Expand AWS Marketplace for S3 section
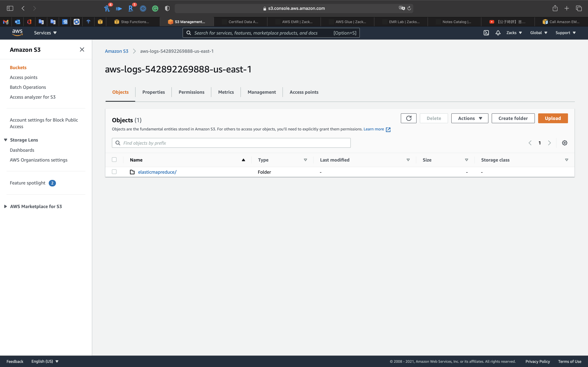The width and height of the screenshot is (588, 367). pyautogui.click(x=6, y=206)
